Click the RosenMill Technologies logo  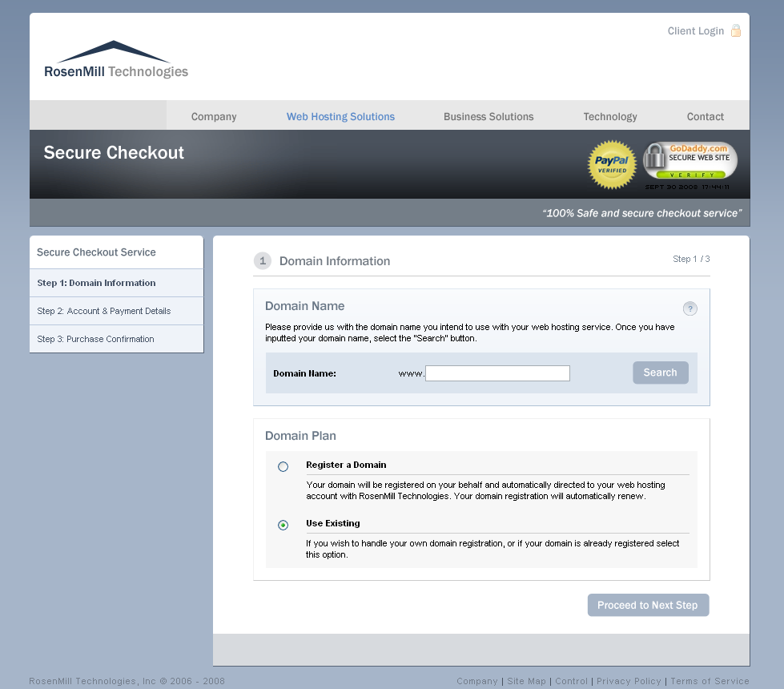(x=116, y=60)
